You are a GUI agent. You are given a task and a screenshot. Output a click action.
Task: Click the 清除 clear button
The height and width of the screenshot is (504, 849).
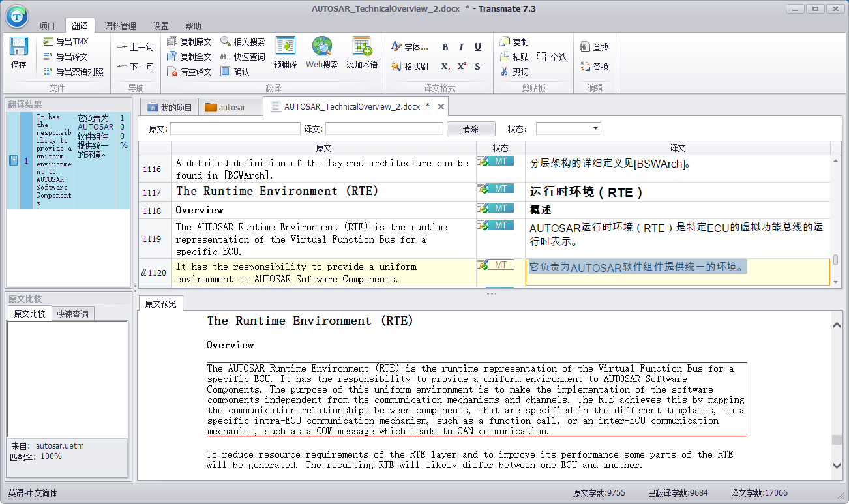point(471,129)
